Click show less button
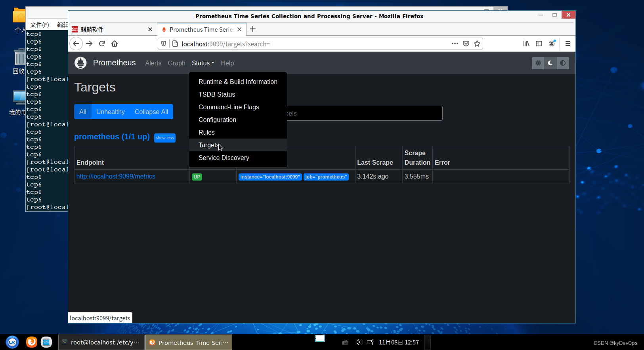Image resolution: width=644 pixels, height=350 pixels. click(x=165, y=138)
